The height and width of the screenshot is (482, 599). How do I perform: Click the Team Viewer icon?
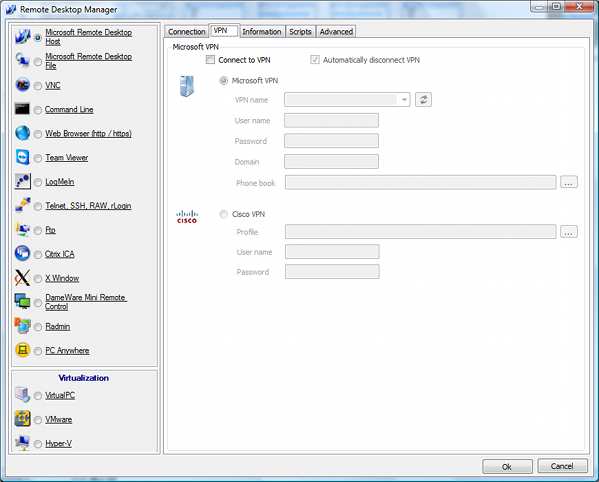[x=23, y=157]
